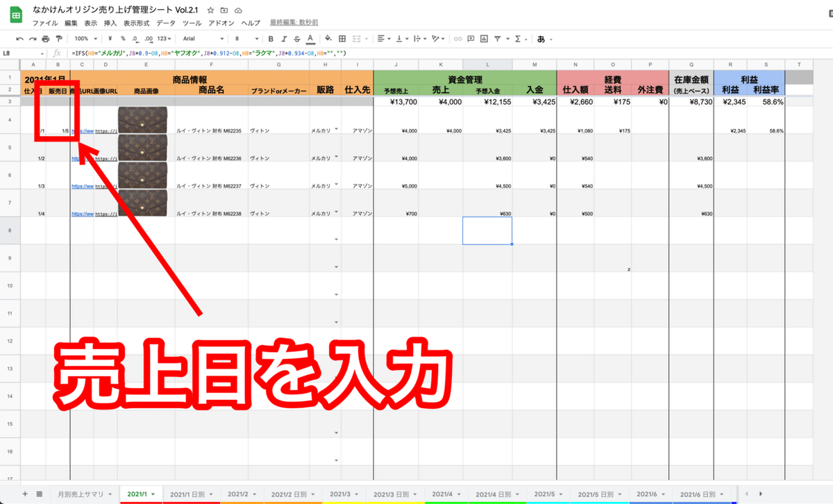Open the all sheets list icon
This screenshot has height=504, width=833.
tap(40, 494)
